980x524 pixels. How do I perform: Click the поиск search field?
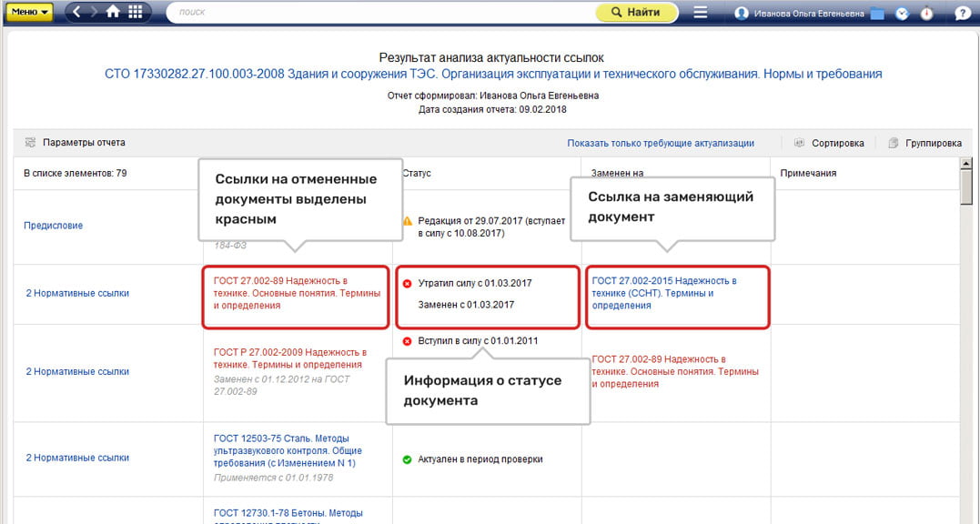click(380, 12)
